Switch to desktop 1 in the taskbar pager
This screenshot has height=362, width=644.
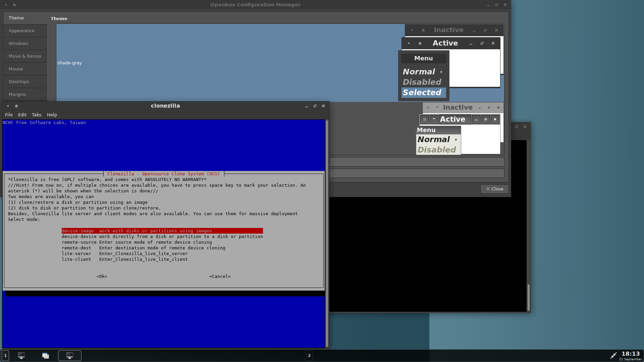(x=5, y=355)
